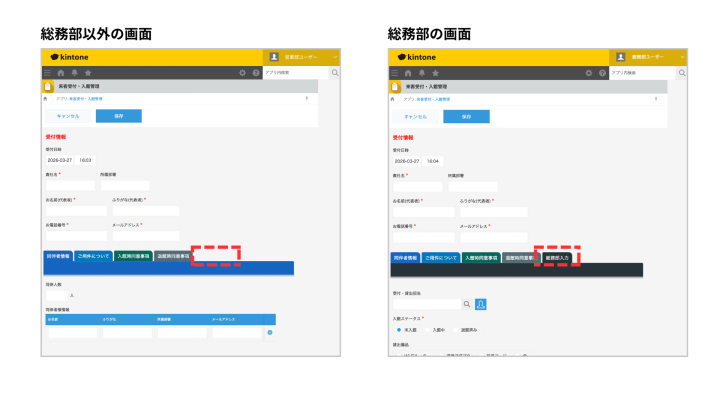Viewport: 720px width, 405px height.
Task: Open settings gear in left kintone screen
Action: [x=242, y=73]
